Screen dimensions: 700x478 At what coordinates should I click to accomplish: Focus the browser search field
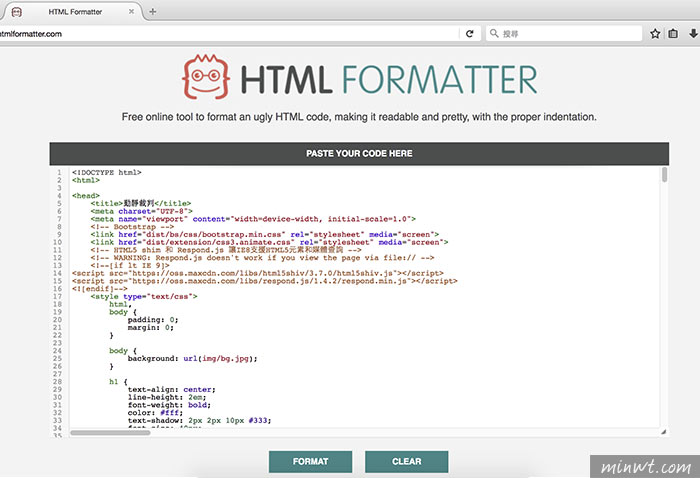pyautogui.click(x=564, y=33)
